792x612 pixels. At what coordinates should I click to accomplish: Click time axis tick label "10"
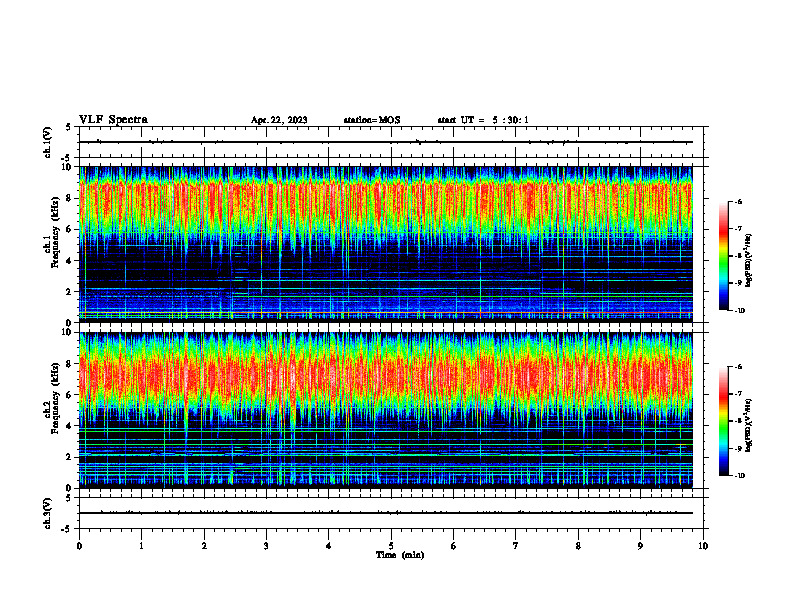[x=703, y=546]
